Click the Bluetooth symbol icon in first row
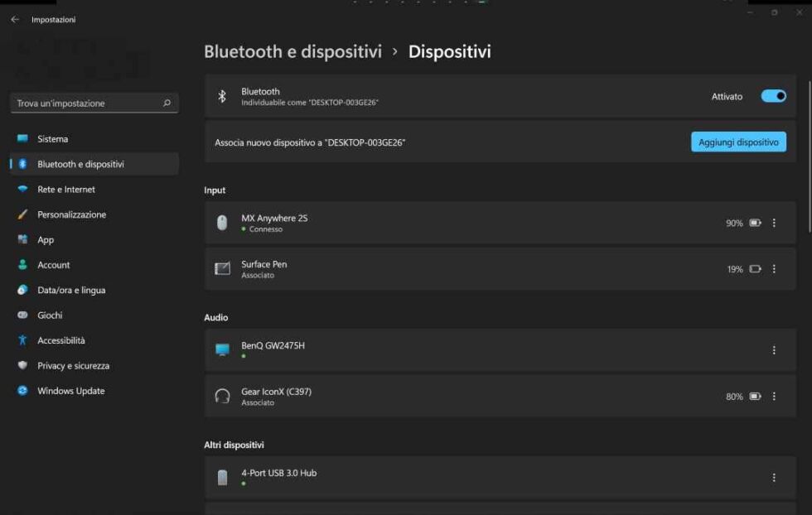 point(222,96)
